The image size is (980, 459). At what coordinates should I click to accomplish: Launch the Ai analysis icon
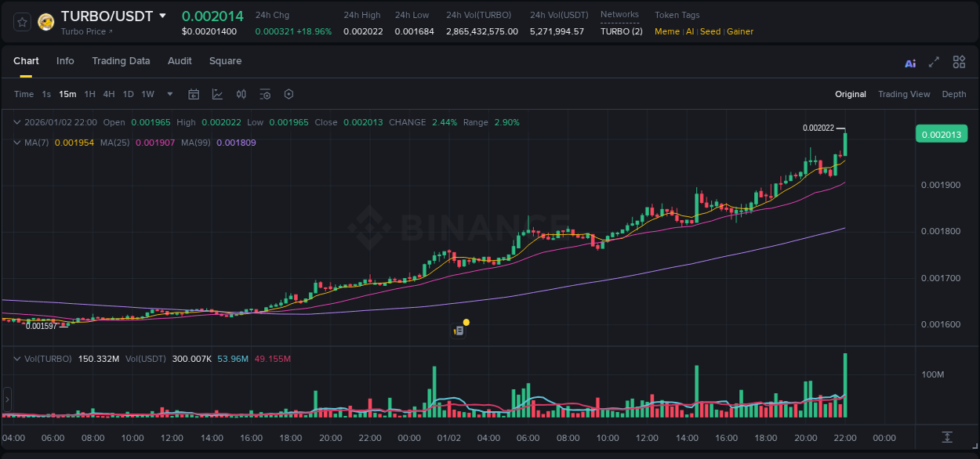[x=909, y=62]
